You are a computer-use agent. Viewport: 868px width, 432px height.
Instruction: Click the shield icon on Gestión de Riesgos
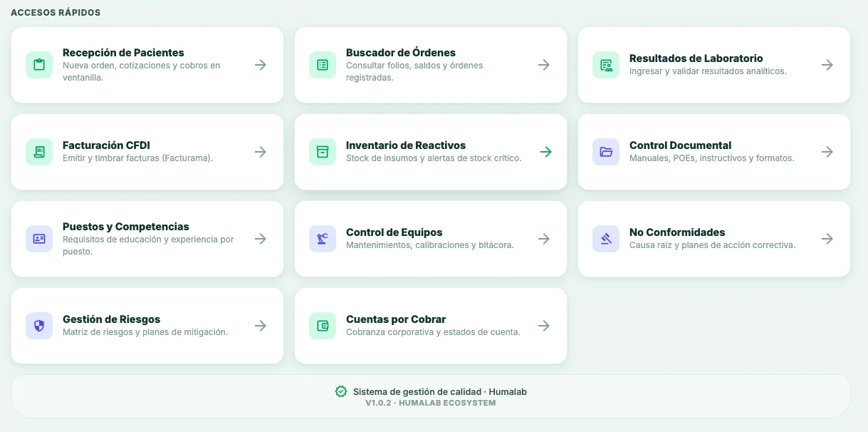pyautogui.click(x=39, y=326)
